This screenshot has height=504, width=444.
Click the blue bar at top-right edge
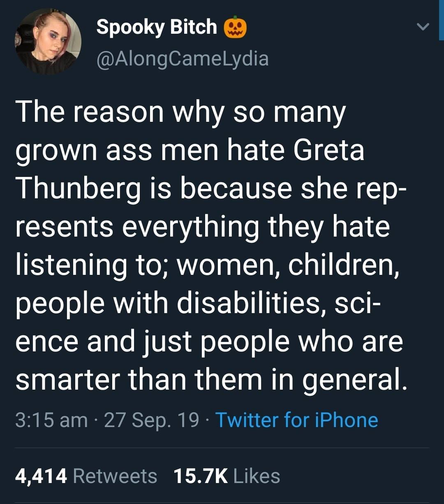click(441, 20)
